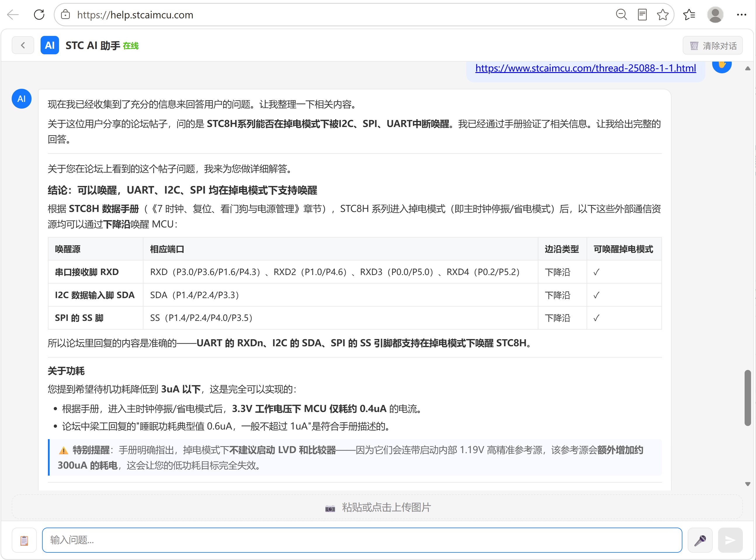Open site info lock icon
Image resolution: width=756 pixels, height=560 pixels.
65,15
